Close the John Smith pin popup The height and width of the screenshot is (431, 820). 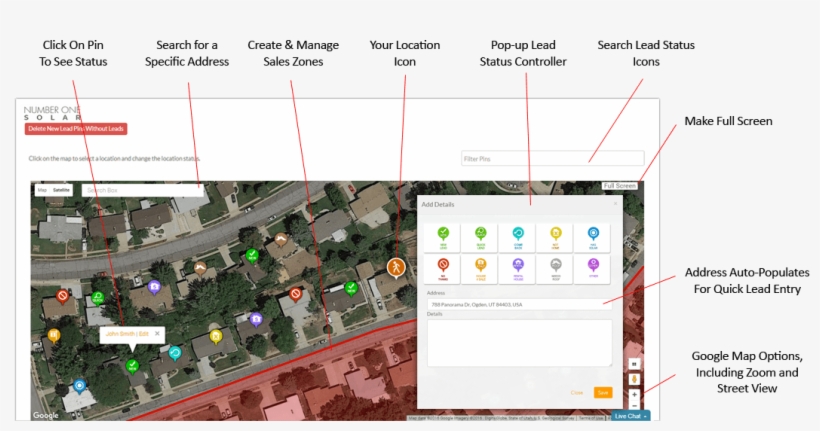(x=157, y=333)
